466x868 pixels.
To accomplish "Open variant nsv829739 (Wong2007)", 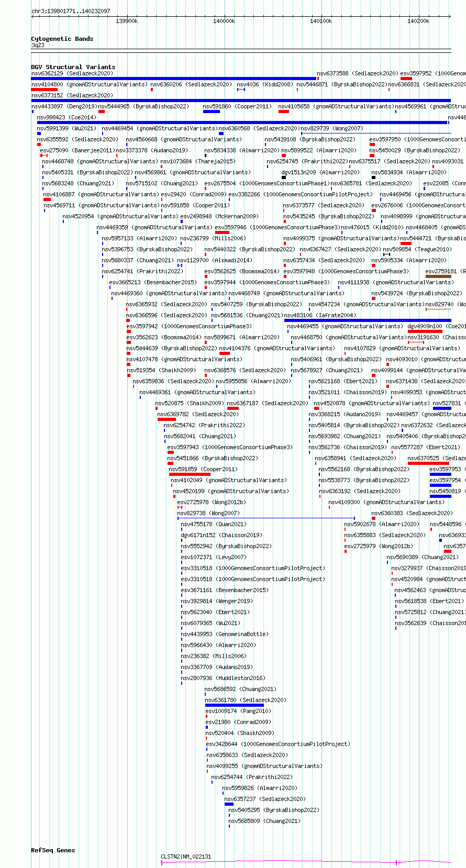I will pyautogui.click(x=331, y=128).
